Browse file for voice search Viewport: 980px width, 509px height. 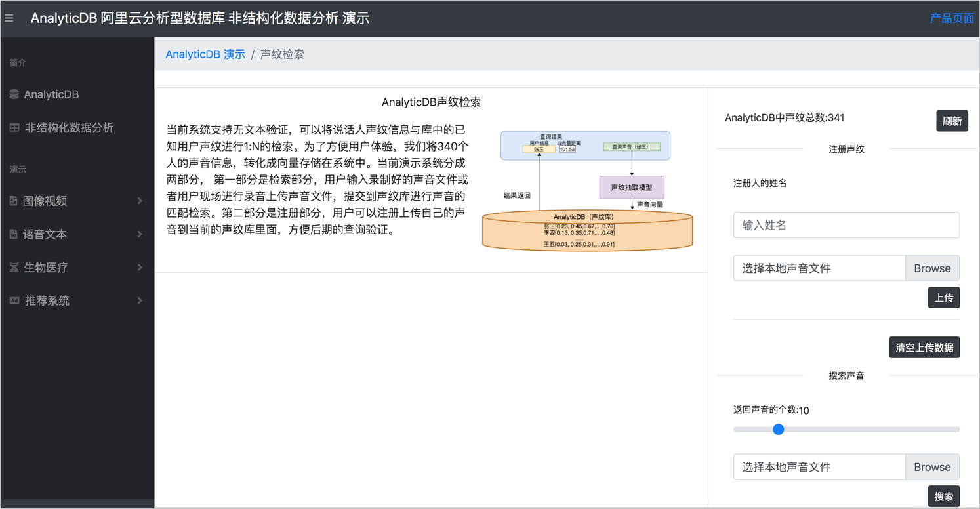click(x=932, y=467)
